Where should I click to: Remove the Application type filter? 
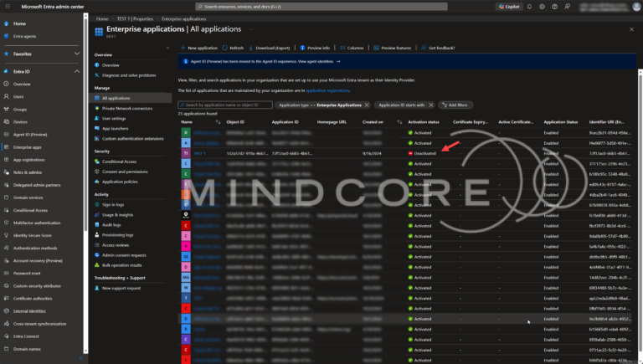(x=367, y=105)
